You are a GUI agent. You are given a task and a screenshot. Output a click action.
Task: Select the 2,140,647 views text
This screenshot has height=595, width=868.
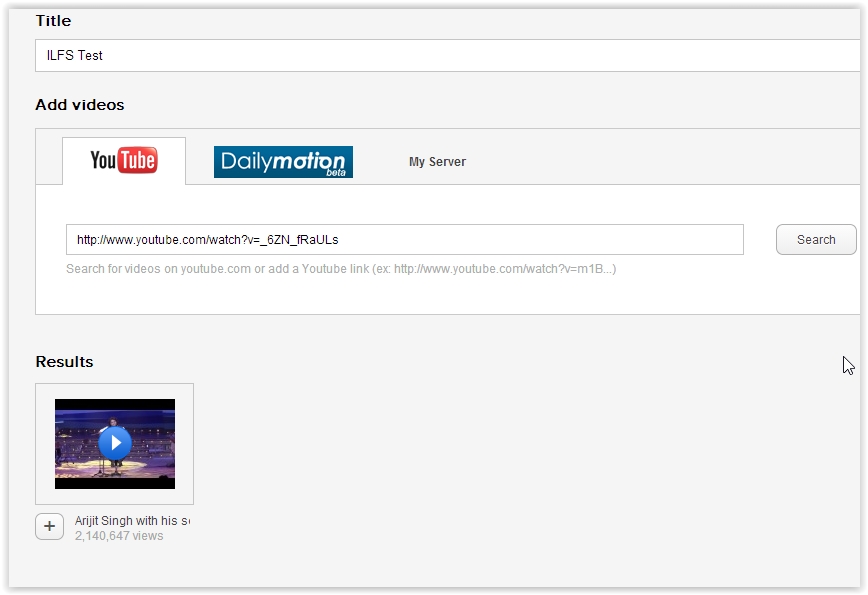point(119,536)
